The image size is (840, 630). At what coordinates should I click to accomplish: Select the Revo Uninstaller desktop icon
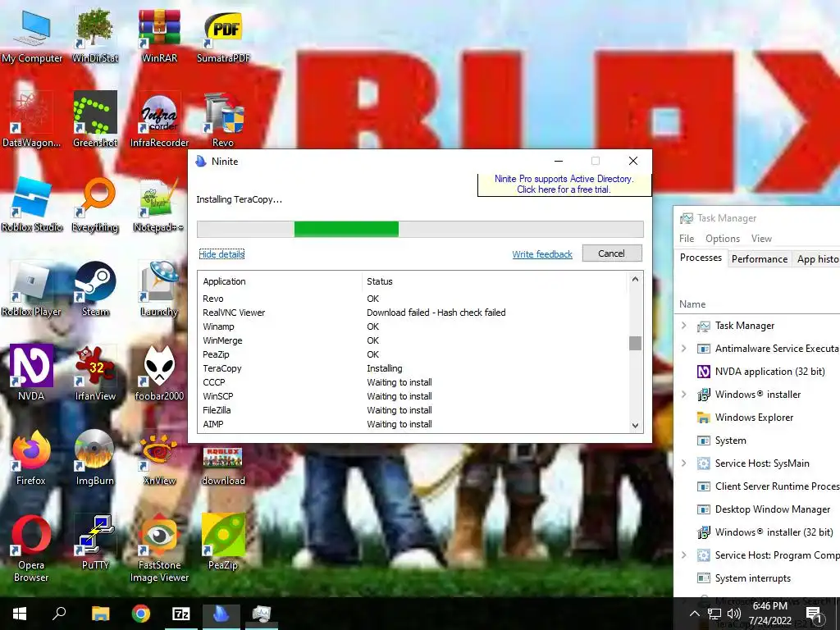pos(223,120)
